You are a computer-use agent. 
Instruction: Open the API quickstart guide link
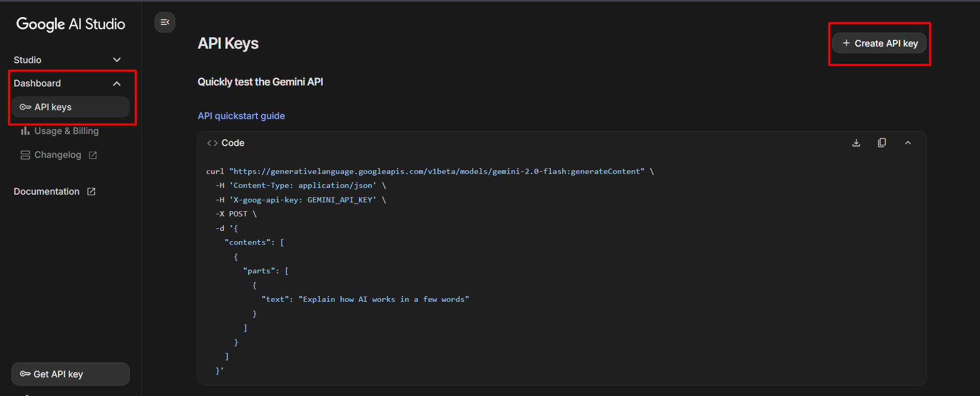(241, 116)
